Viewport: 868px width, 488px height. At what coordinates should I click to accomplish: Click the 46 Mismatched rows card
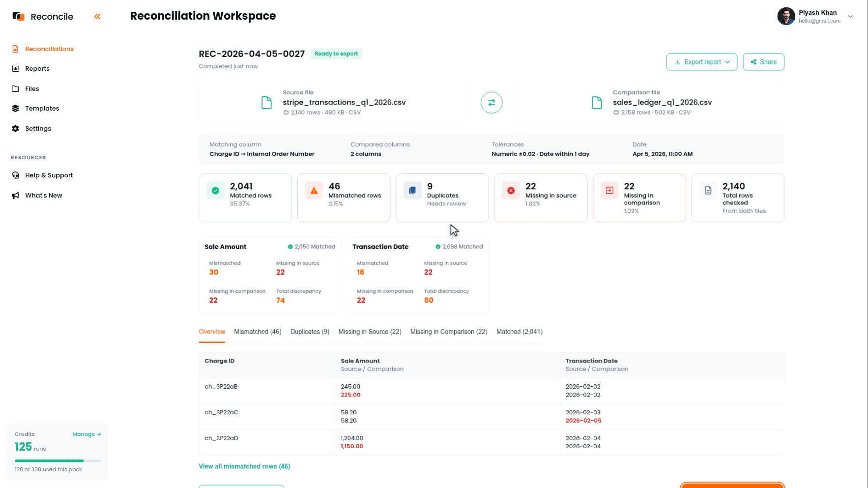point(344,198)
